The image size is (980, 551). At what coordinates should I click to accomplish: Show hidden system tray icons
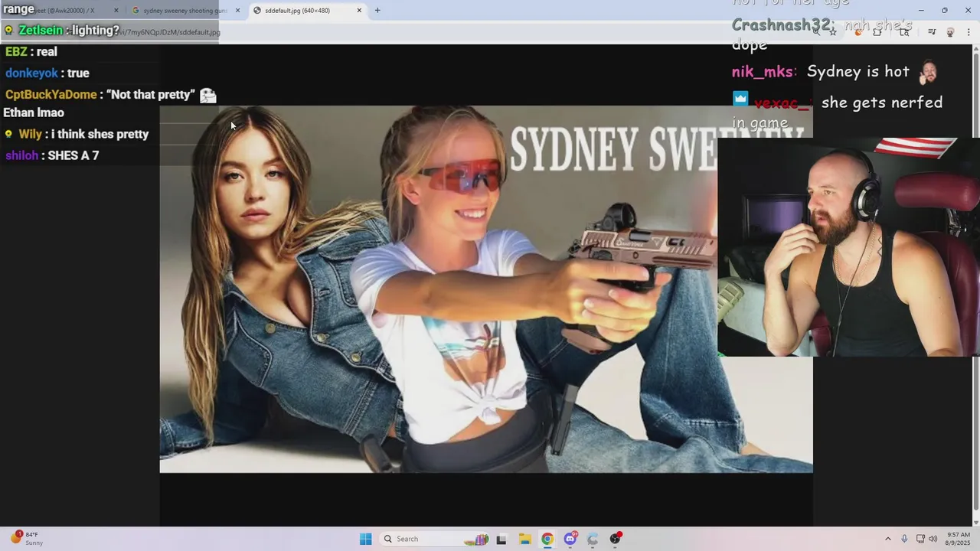(888, 539)
